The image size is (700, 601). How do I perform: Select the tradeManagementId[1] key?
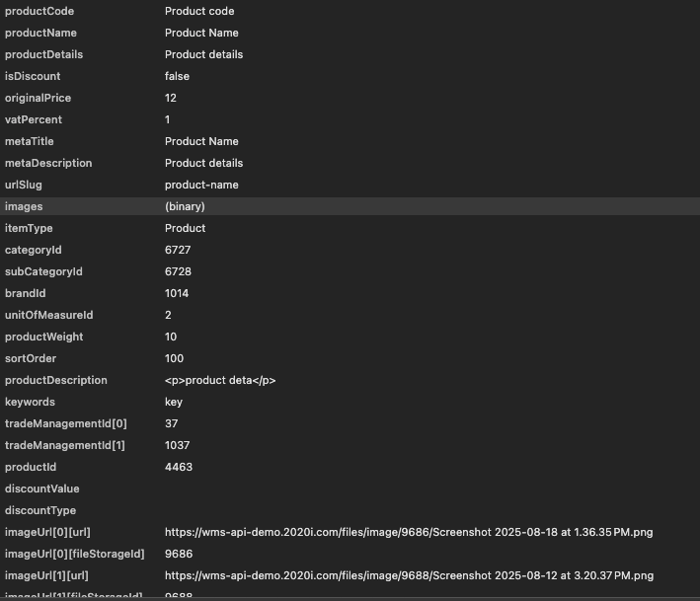65,445
